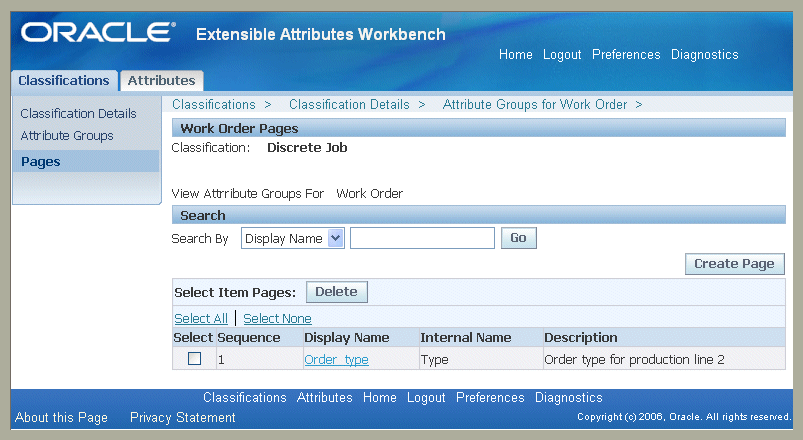This screenshot has height=440, width=803.
Task: Select Attribute Groups in the sidebar
Action: coord(67,136)
